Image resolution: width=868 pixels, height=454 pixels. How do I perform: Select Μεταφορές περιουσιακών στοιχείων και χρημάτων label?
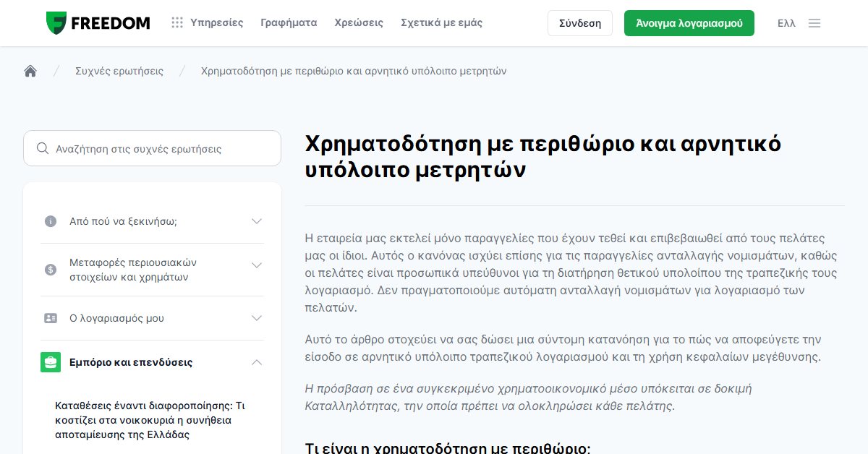133,270
